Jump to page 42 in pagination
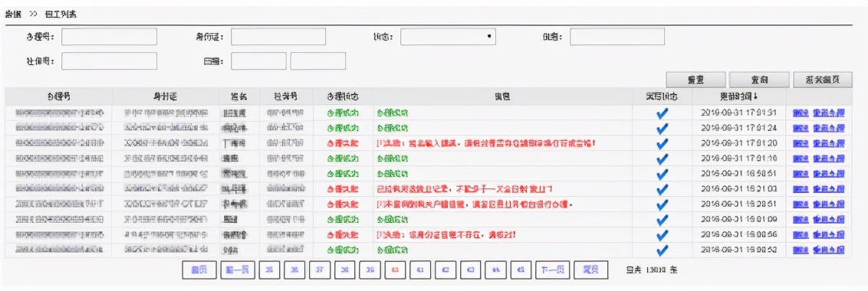 [446, 270]
